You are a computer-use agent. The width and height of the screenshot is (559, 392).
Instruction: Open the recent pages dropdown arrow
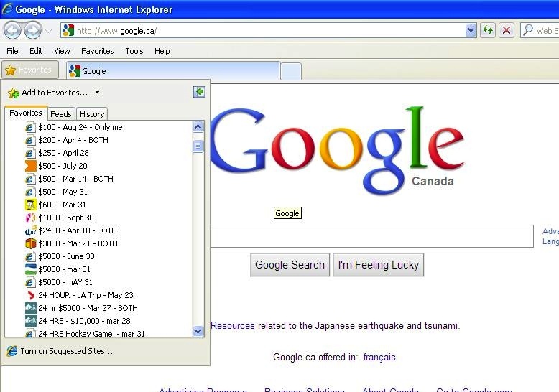(49, 31)
